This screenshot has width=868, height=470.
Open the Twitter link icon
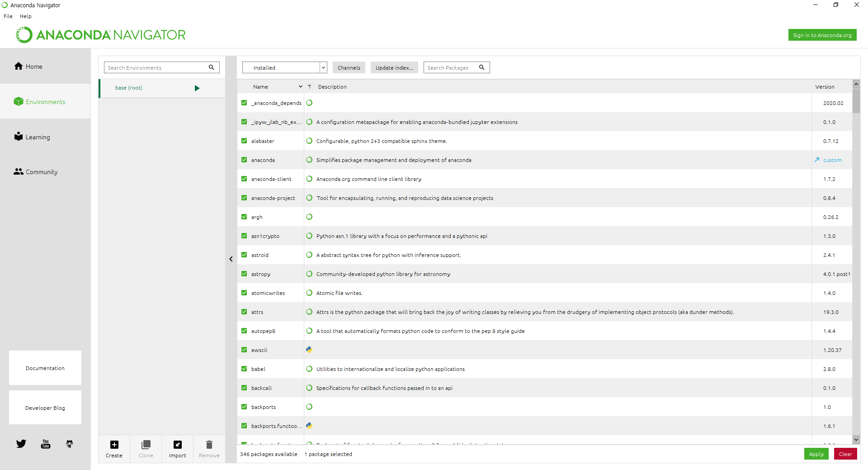[21, 444]
